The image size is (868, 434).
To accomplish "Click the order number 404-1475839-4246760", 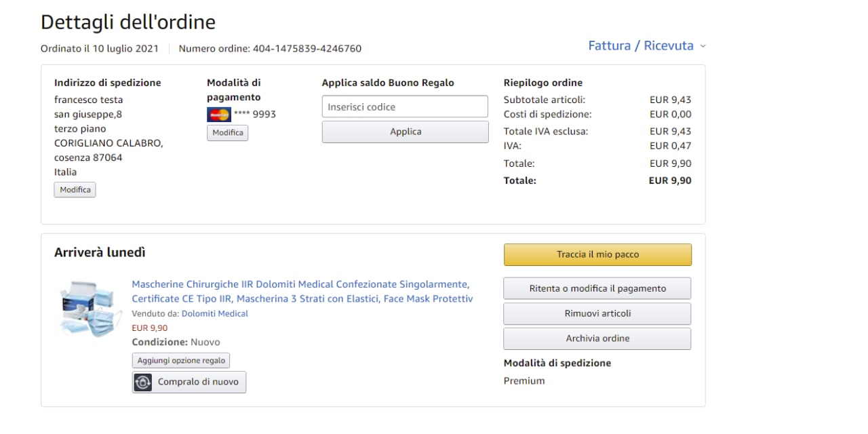I will click(307, 49).
